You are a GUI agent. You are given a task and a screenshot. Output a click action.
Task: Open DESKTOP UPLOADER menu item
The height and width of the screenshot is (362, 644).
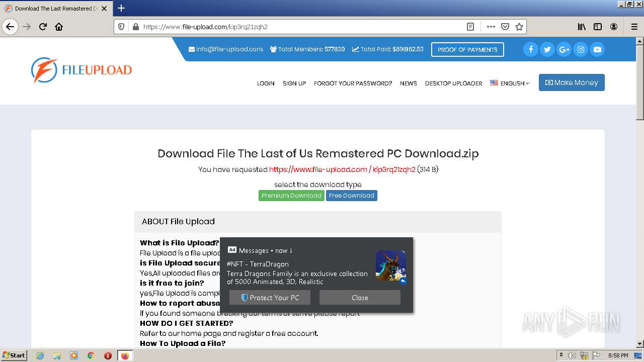click(x=454, y=83)
